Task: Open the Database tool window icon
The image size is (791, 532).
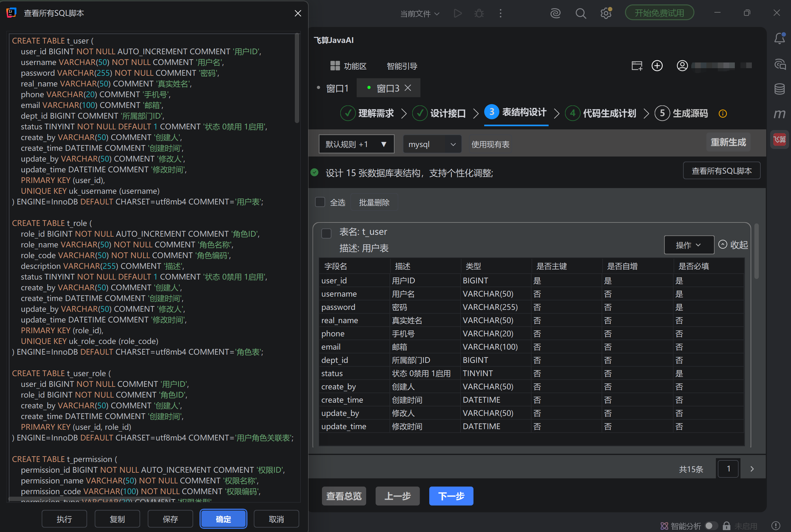Action: click(779, 89)
